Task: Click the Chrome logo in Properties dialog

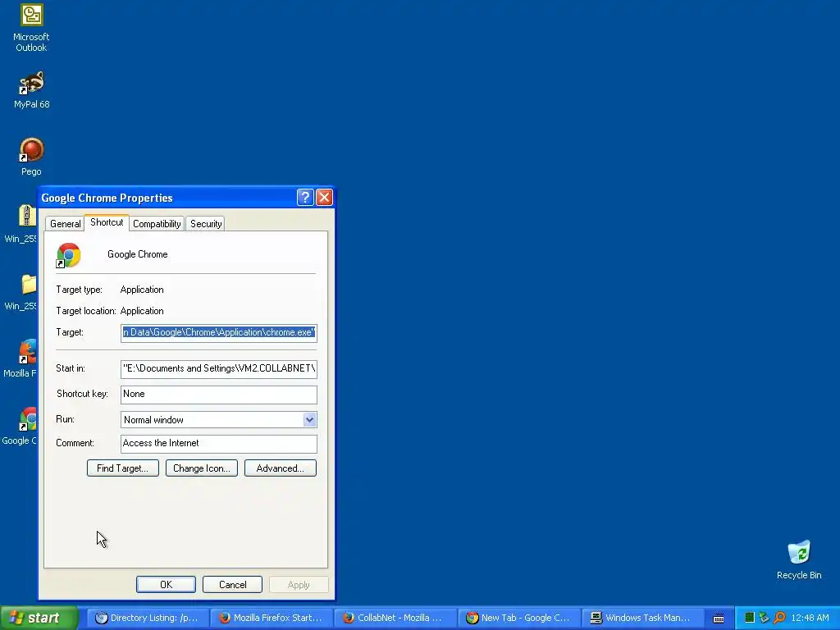Action: 69,255
